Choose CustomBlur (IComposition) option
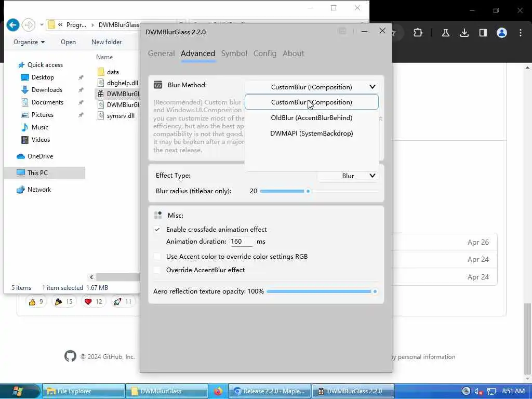Image resolution: width=532 pixels, height=399 pixels. 312,102
